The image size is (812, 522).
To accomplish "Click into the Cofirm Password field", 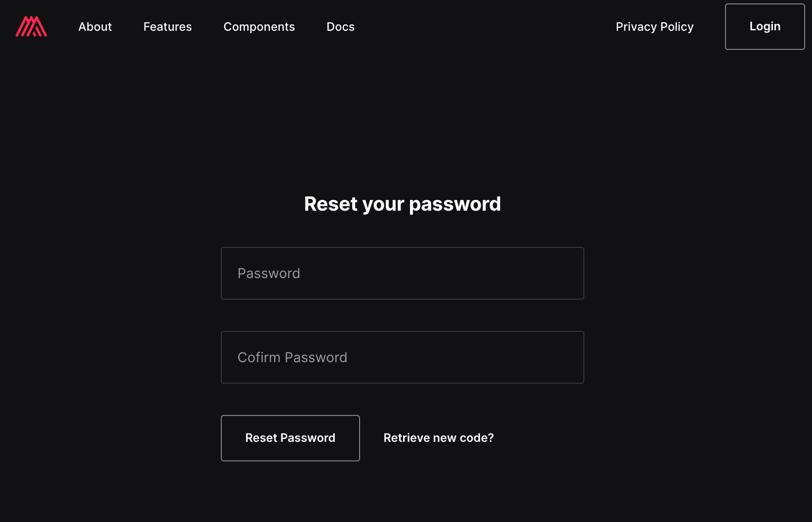I will click(x=402, y=357).
